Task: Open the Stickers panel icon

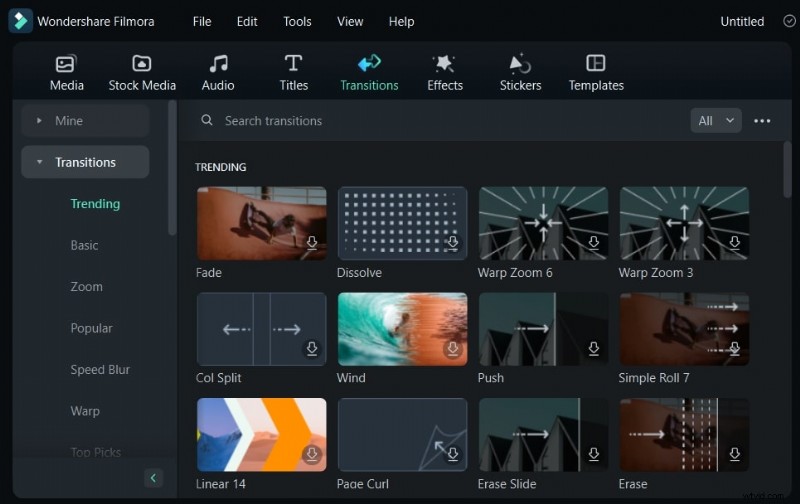Action: tap(520, 64)
